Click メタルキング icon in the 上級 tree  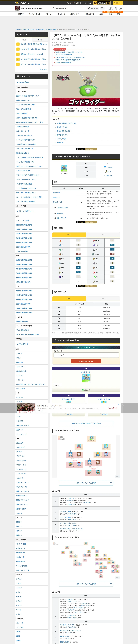70,464
